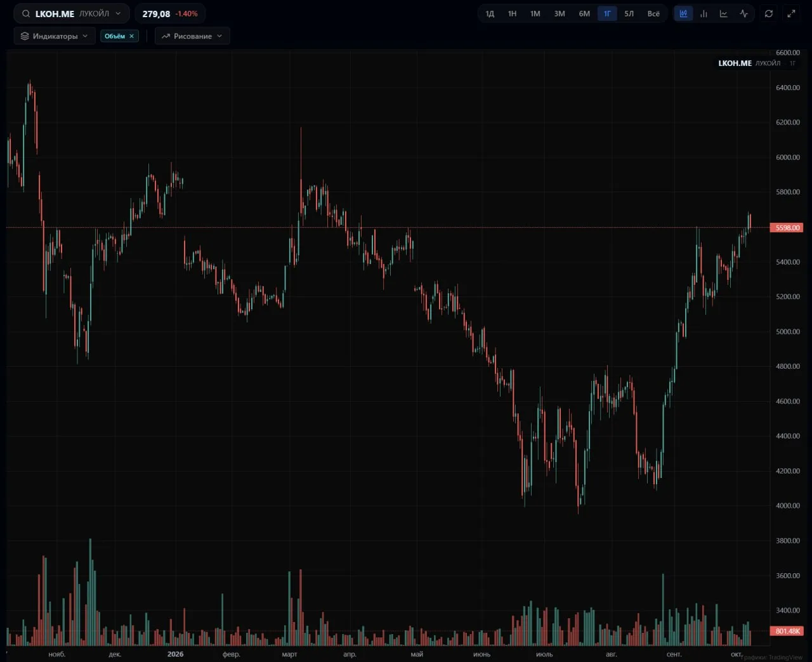Click the 5000.00 price axis label
The image size is (812, 662).
coord(787,331)
